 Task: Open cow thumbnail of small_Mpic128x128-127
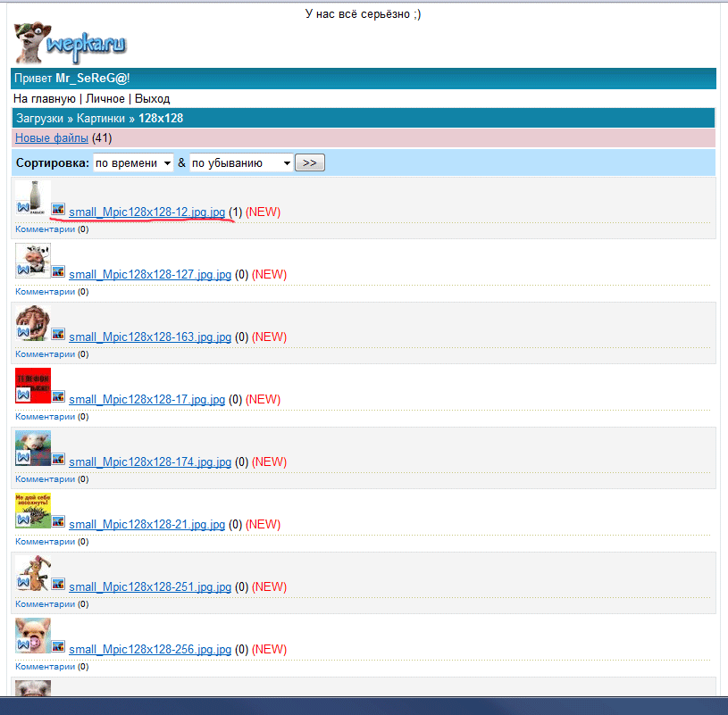point(32,261)
